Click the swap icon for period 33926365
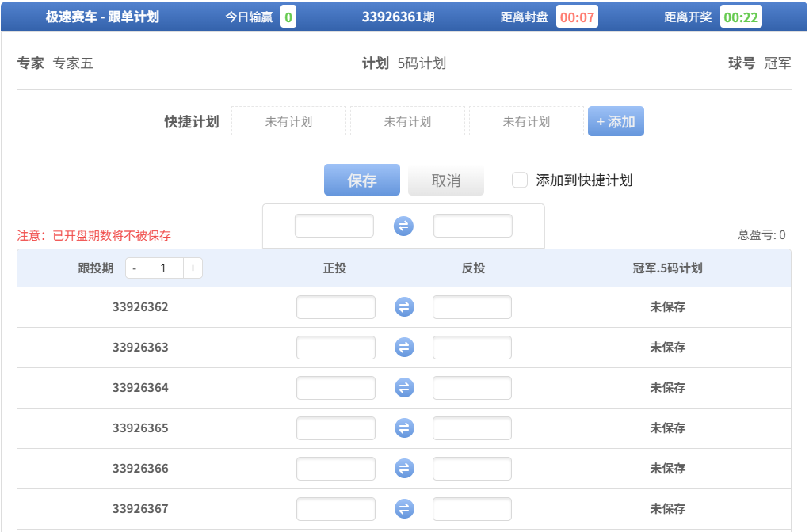The width and height of the screenshot is (809, 532). (x=403, y=428)
